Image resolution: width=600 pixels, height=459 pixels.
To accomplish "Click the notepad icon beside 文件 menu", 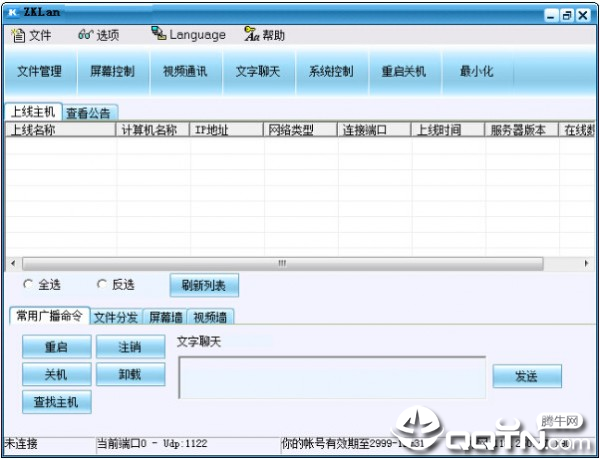I will [x=18, y=35].
